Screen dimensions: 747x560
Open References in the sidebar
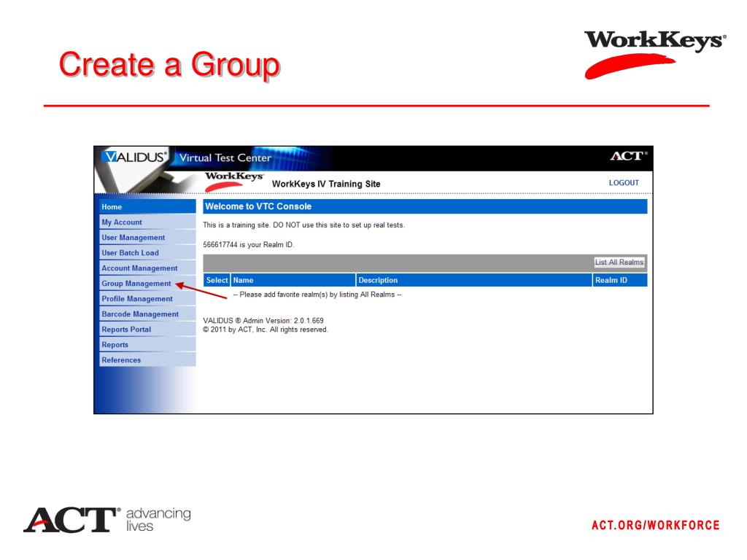[147, 359]
